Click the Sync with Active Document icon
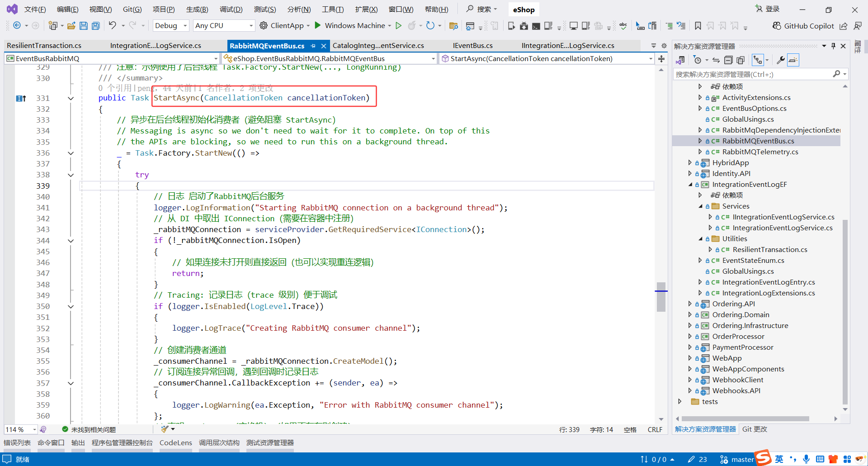The image size is (868, 466). 716,60
